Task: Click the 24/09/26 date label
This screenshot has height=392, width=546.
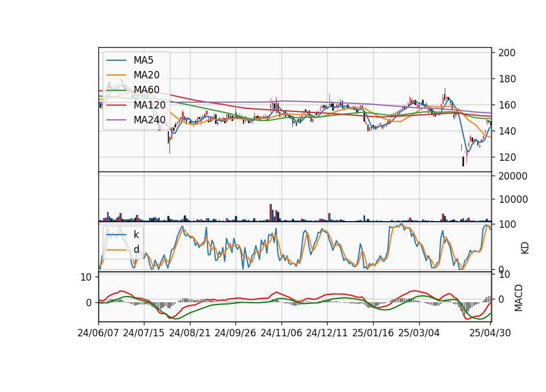Action: 235,333
